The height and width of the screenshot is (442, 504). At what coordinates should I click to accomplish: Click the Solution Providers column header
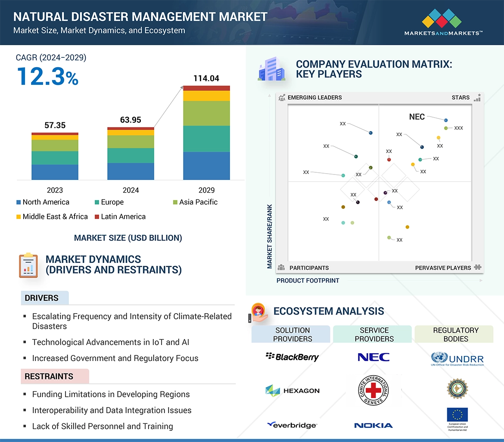coord(292,334)
